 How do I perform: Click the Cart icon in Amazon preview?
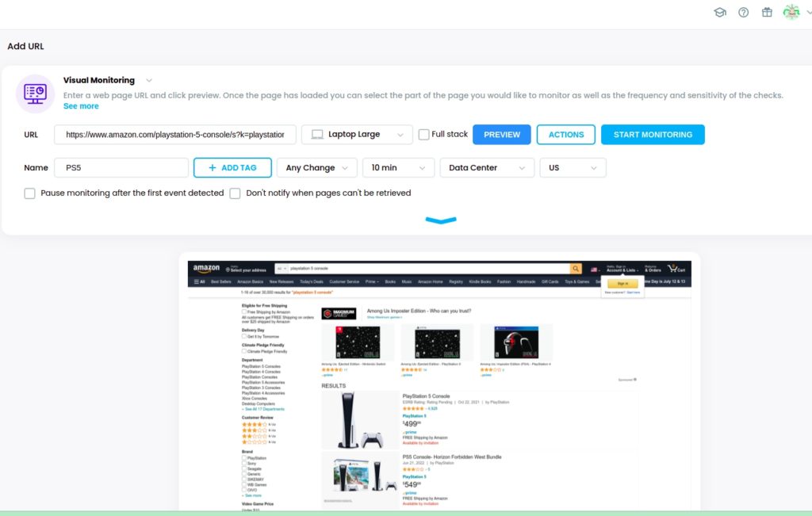[x=676, y=268]
